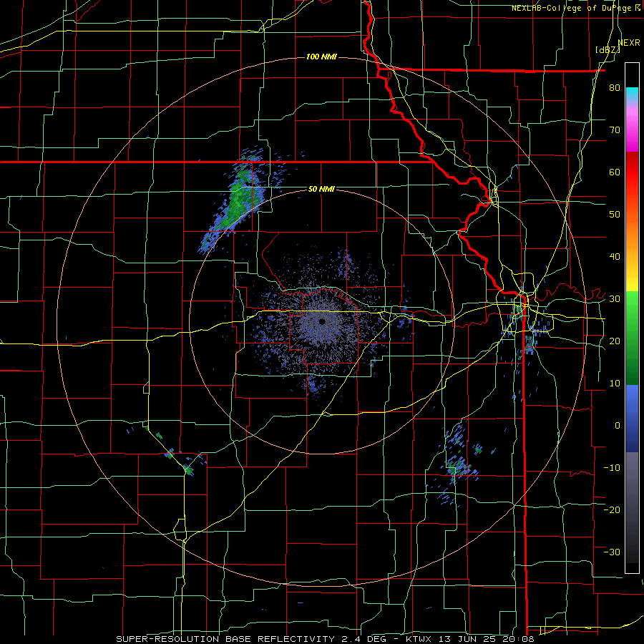Click the dBZ units label
644x644 pixels.
(x=608, y=50)
